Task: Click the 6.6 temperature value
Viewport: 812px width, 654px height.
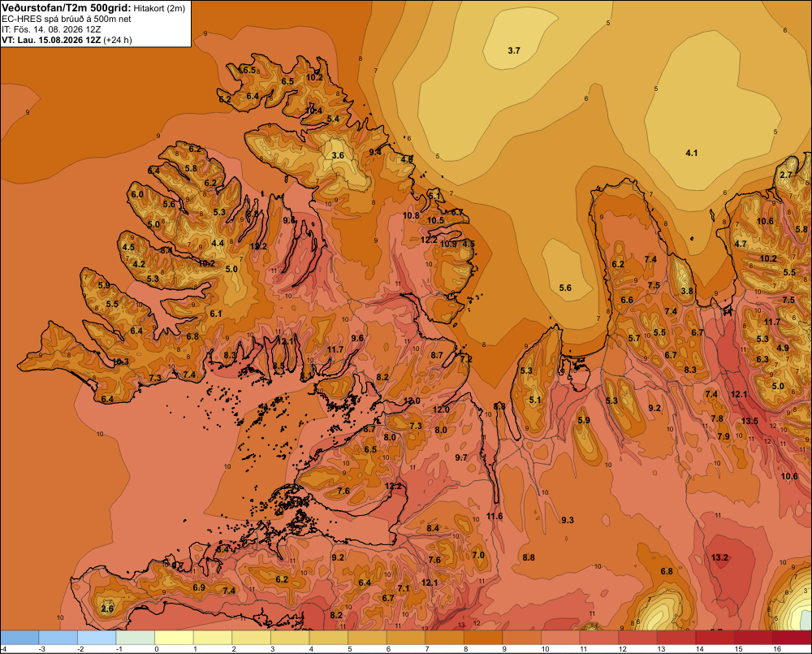Action: pyautogui.click(x=627, y=300)
